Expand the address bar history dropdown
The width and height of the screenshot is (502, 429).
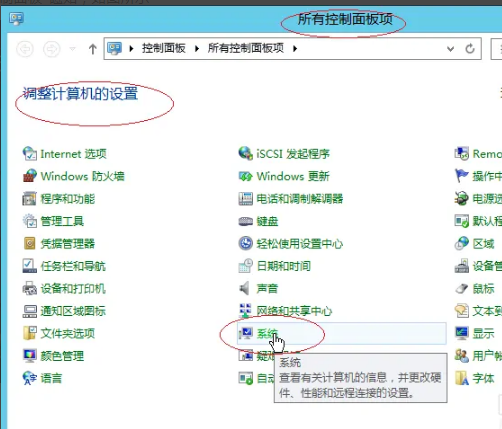click(450, 49)
